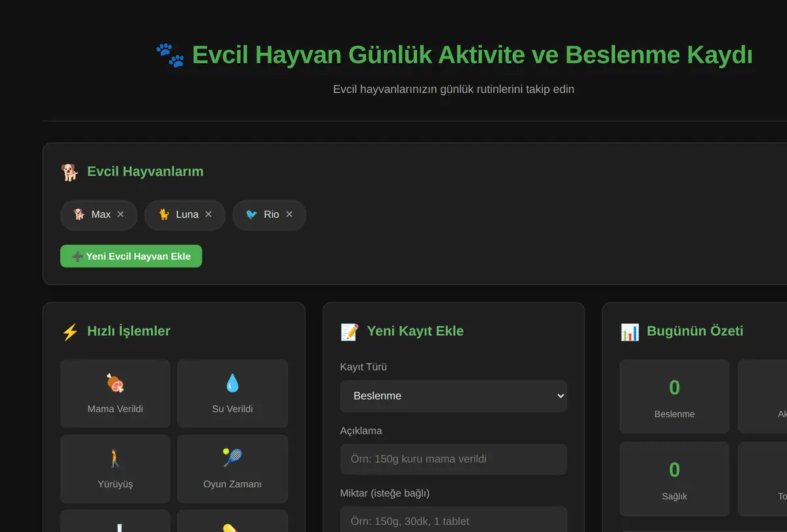The height and width of the screenshot is (532, 787).
Task: Click the lightning icon beside Hızlı İşlemler
Action: [x=70, y=332]
